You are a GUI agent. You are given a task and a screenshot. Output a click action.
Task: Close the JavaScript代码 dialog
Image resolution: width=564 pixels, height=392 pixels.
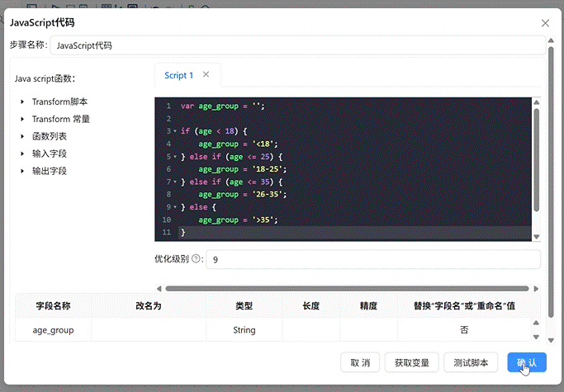[545, 23]
